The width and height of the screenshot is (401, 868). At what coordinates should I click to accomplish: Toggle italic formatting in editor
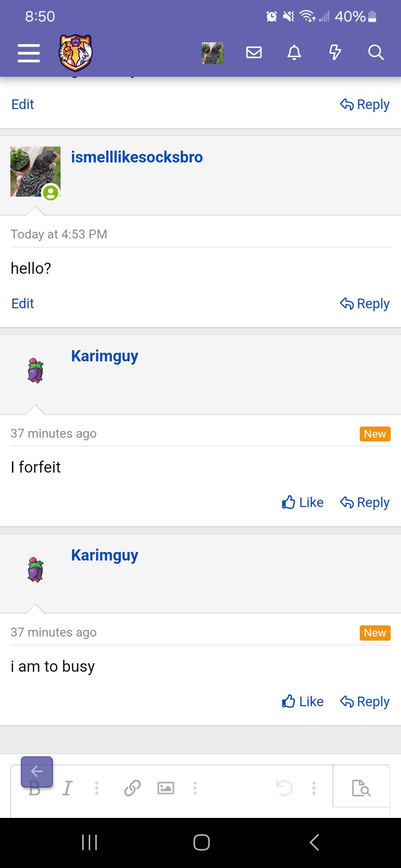click(67, 788)
